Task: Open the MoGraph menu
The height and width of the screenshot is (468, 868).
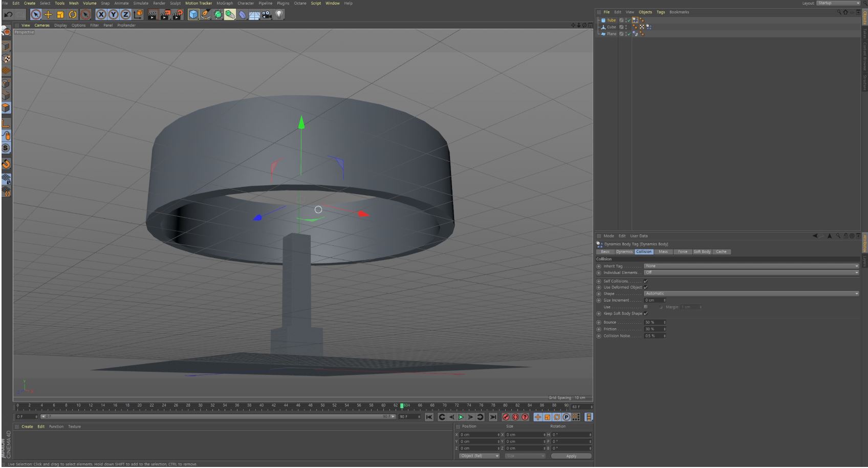Action: click(x=225, y=3)
